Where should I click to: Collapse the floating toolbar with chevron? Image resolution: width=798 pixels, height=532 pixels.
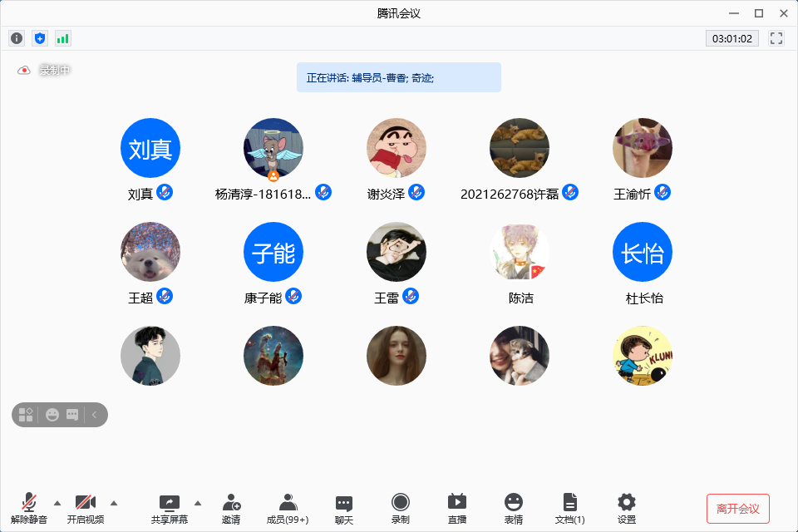(95, 414)
